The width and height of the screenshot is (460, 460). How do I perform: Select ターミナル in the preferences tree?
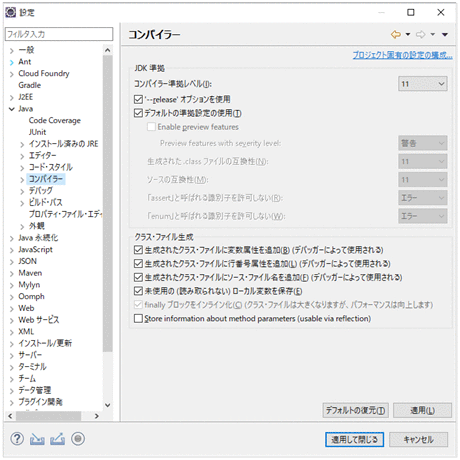pos(32,367)
